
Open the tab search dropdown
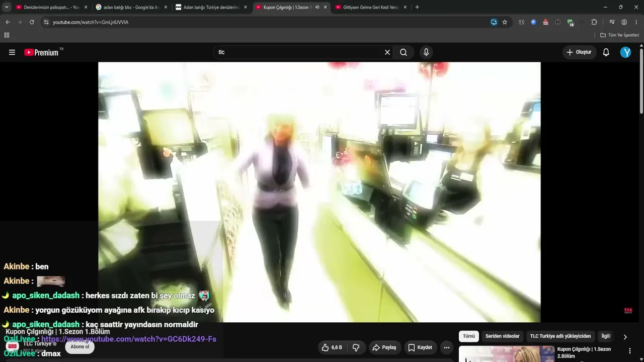click(7, 7)
